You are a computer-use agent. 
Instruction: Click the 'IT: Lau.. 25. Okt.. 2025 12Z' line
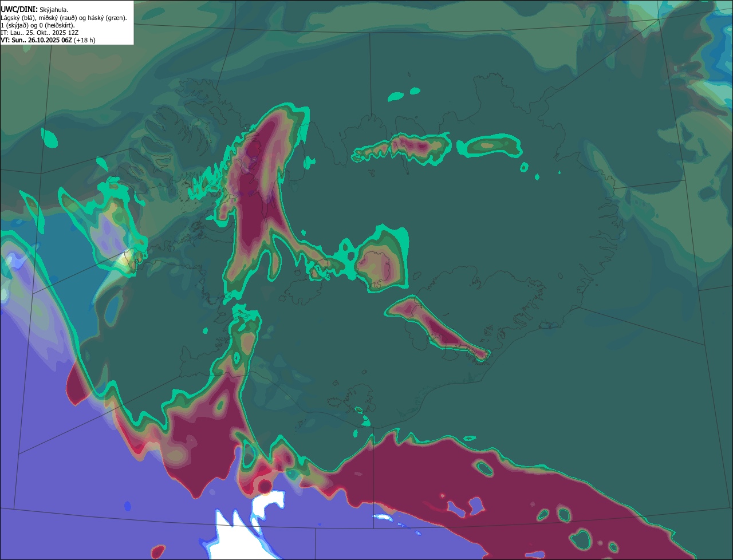tap(40, 33)
